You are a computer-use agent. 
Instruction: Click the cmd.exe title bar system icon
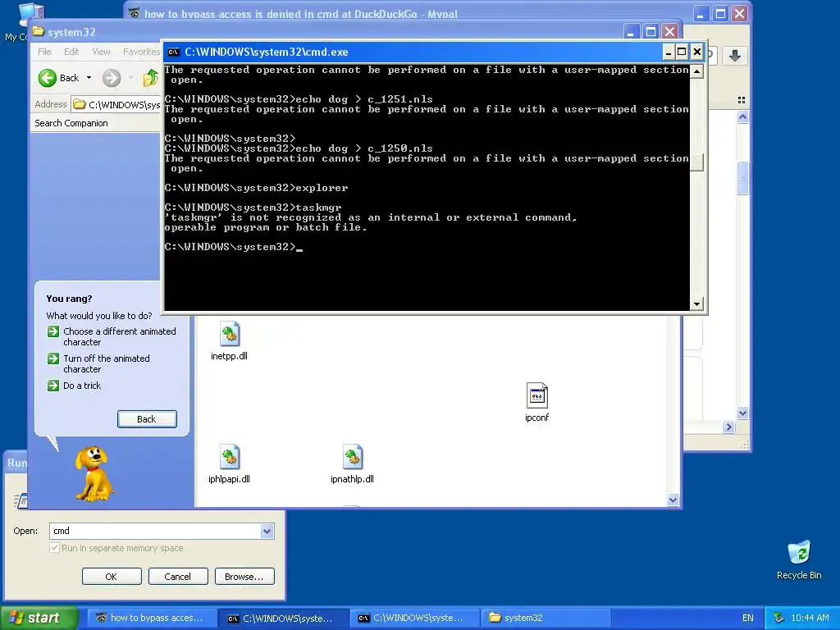coord(173,52)
